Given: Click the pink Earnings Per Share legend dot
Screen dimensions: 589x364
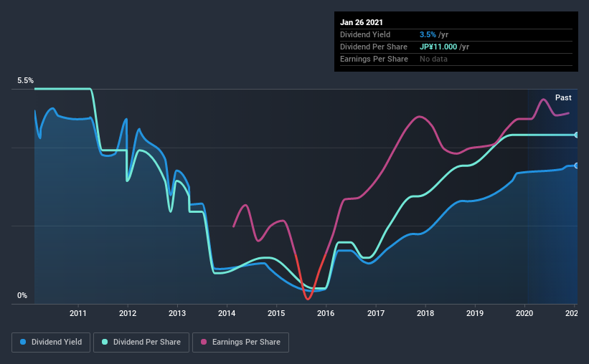Looking at the screenshot, I should [204, 342].
